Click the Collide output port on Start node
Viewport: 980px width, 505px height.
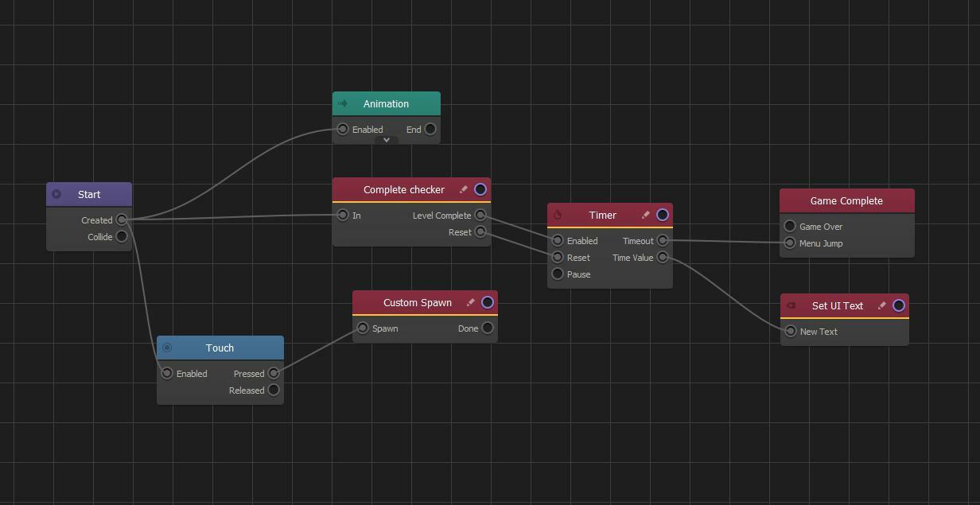click(x=122, y=236)
